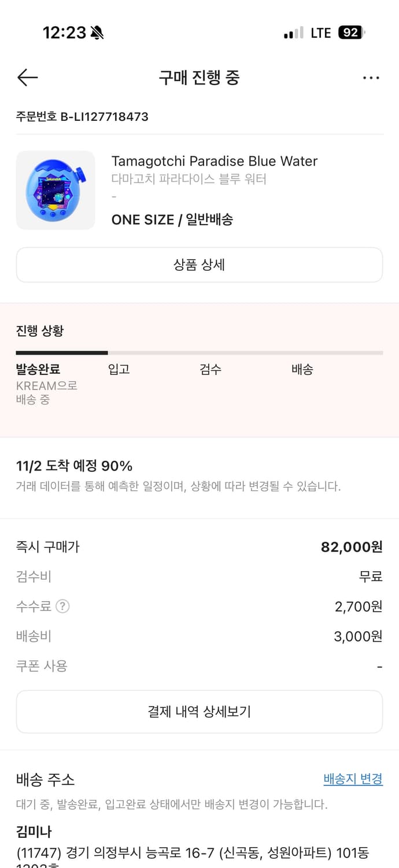Open the three-dot more options menu
This screenshot has width=399, height=868.
pos(371,78)
